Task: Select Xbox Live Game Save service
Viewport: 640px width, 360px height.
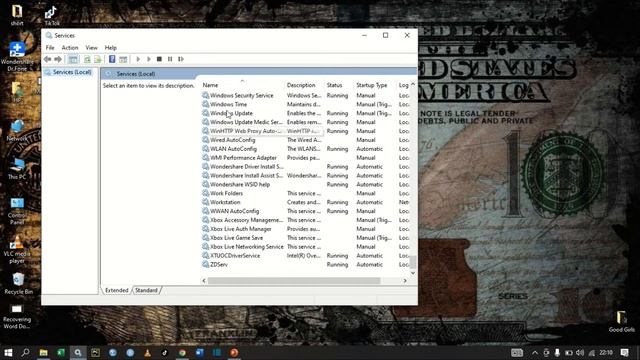Action: click(305, 238)
